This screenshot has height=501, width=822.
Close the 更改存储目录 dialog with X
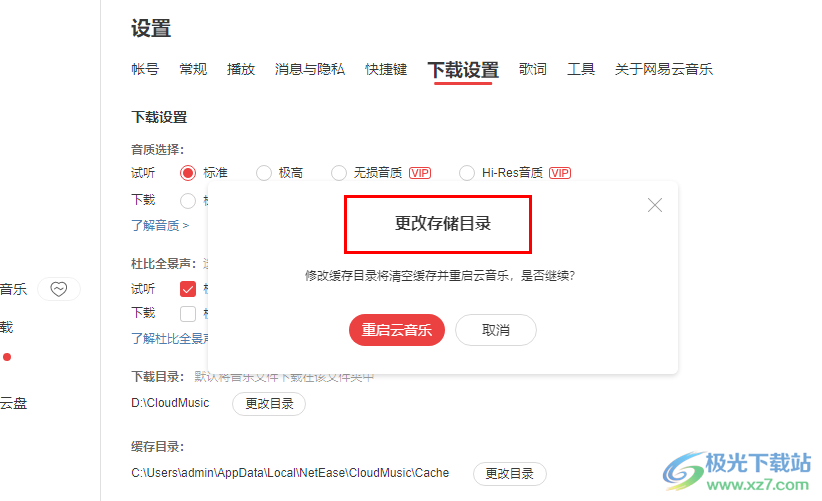(x=655, y=205)
